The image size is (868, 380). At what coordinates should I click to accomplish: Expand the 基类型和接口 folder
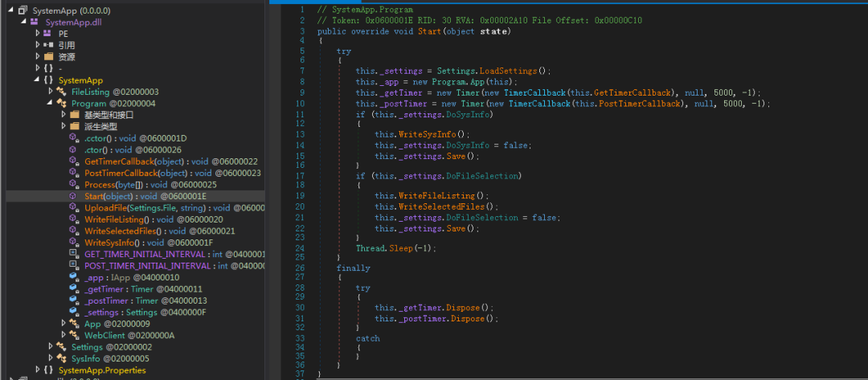coord(63,115)
